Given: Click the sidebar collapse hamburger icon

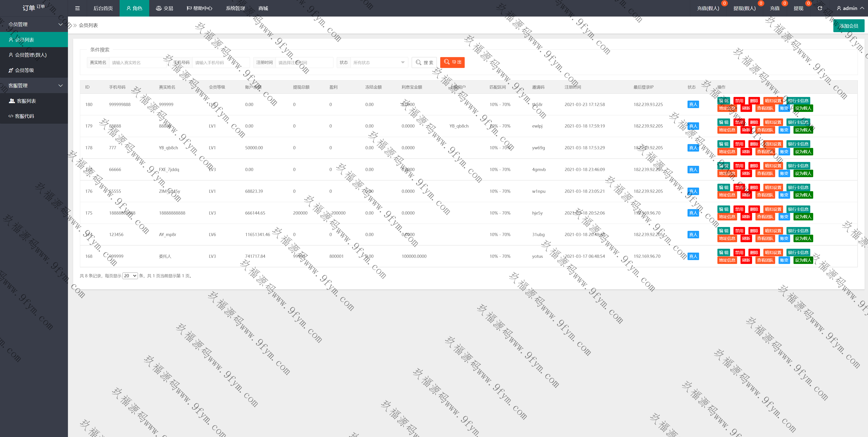Looking at the screenshot, I should point(77,8).
